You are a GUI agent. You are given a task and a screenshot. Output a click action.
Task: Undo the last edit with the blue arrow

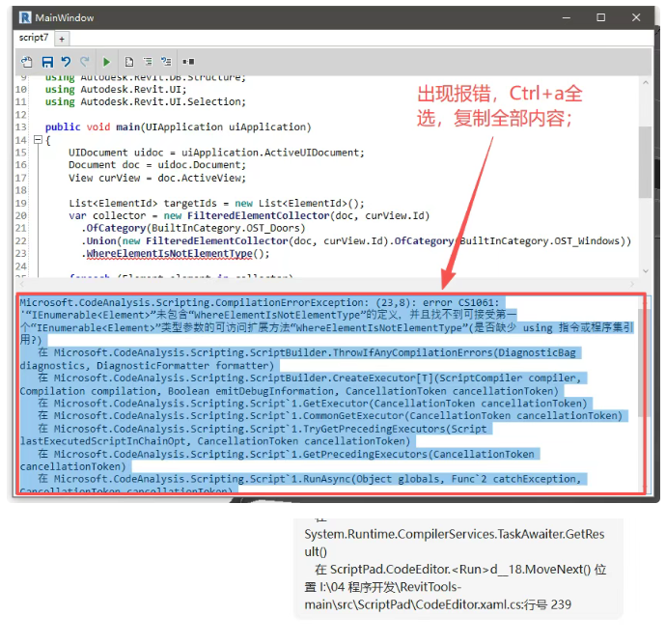click(x=67, y=61)
